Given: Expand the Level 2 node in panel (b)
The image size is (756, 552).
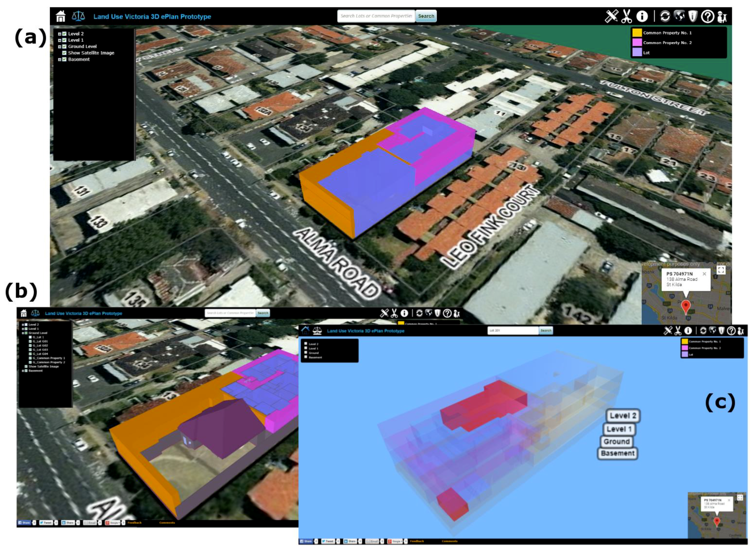Looking at the screenshot, I should coord(23,325).
